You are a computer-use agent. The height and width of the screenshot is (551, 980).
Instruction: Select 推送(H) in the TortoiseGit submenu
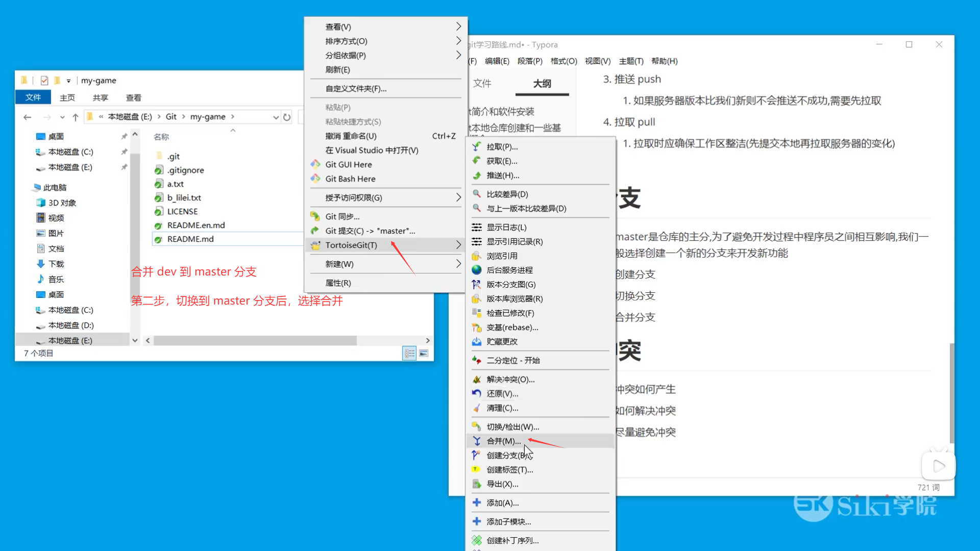coord(503,176)
